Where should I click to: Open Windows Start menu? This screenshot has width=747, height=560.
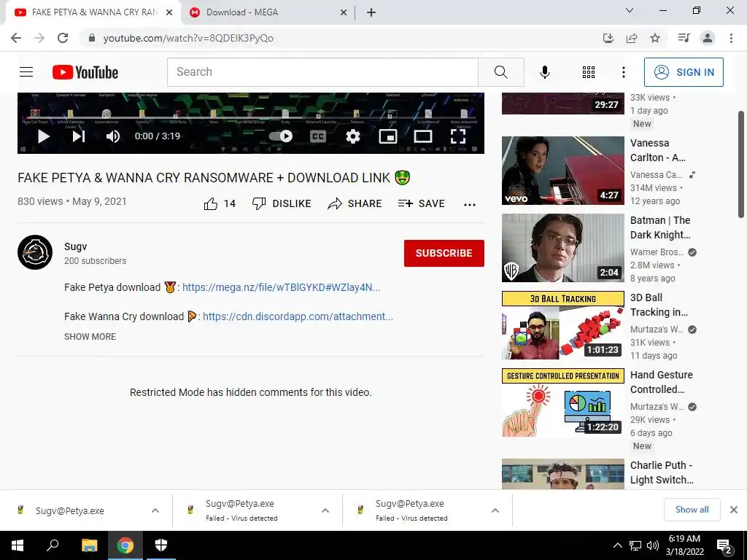click(18, 545)
